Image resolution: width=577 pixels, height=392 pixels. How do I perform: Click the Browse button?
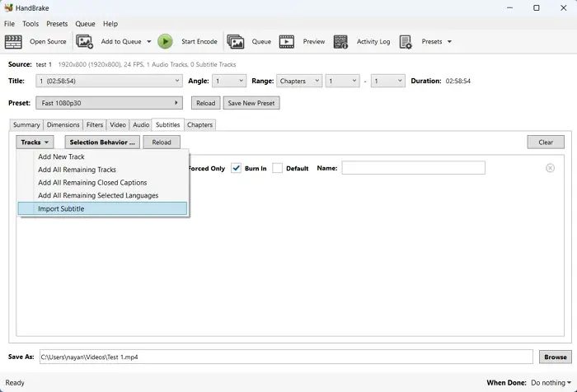pyautogui.click(x=556, y=357)
